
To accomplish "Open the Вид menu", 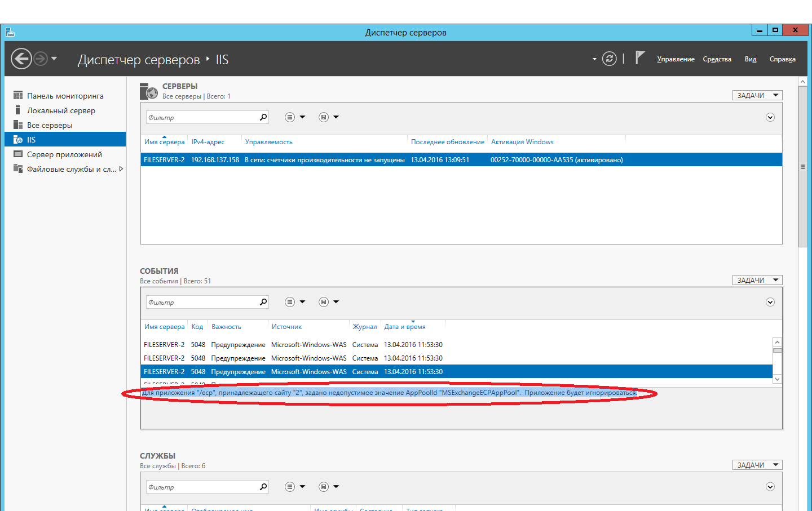I will pyautogui.click(x=750, y=59).
